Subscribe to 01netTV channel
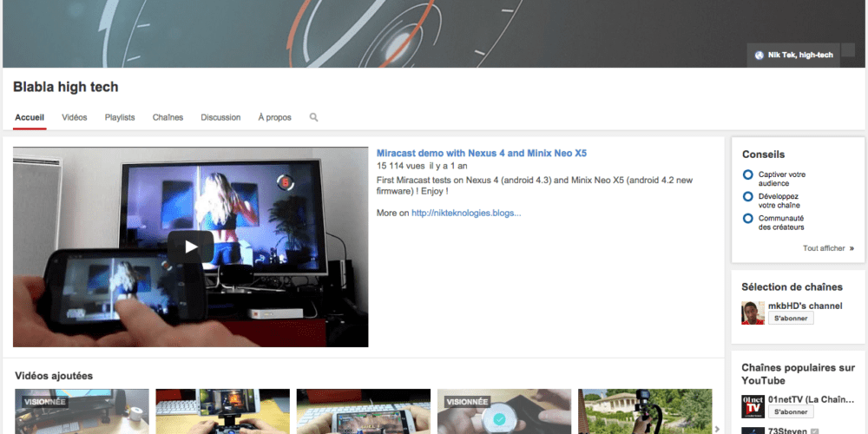868x434 pixels. click(x=791, y=411)
